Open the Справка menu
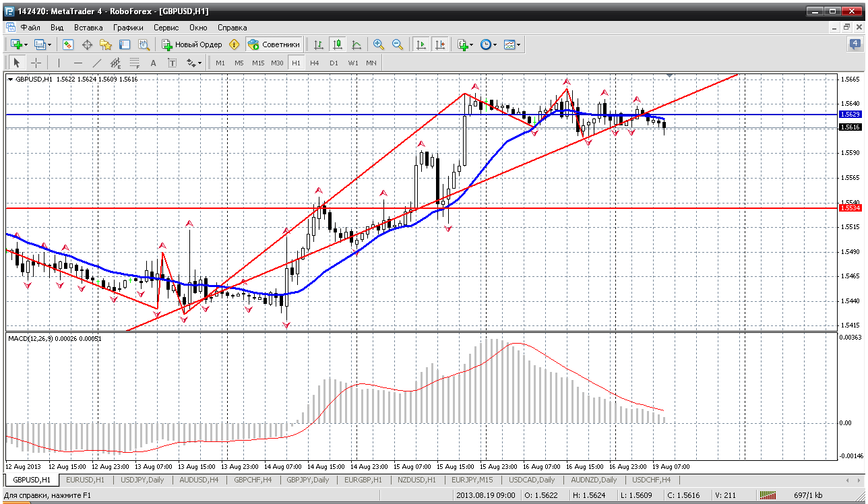This screenshot has width=868, height=504. pos(232,28)
